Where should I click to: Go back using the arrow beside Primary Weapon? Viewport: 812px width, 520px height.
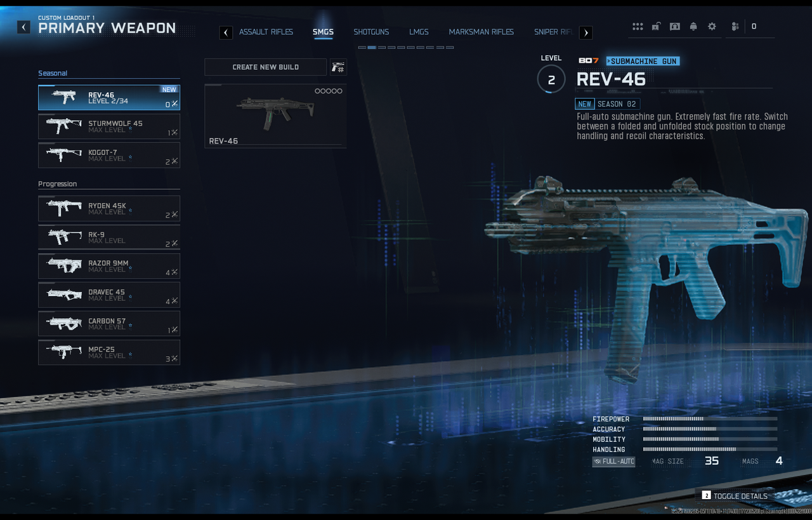tap(23, 27)
